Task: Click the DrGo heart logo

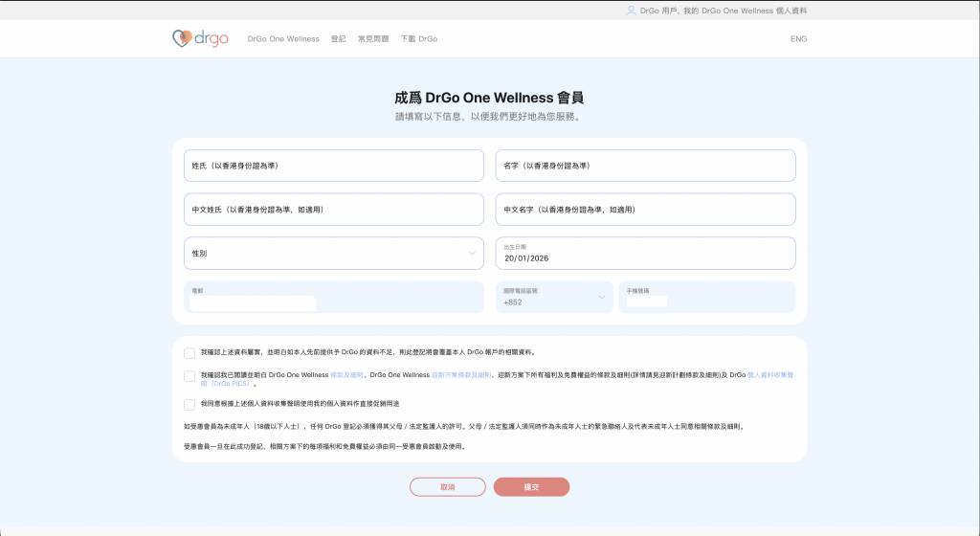Action: (x=181, y=38)
